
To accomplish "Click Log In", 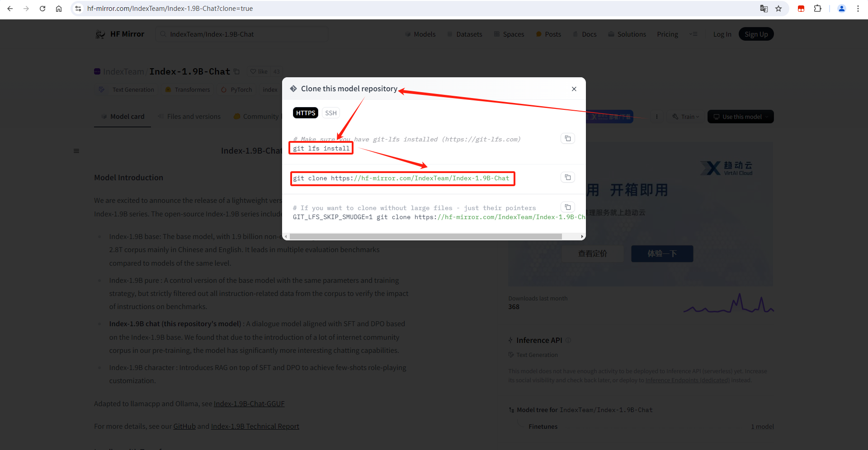I will 722,34.
